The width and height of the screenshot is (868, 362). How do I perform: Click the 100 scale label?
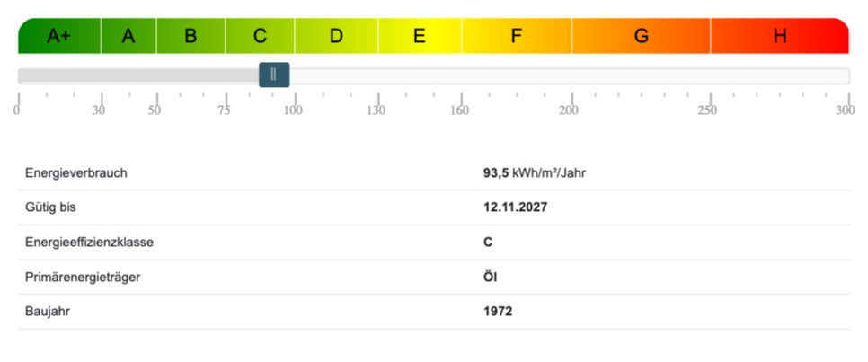click(294, 110)
